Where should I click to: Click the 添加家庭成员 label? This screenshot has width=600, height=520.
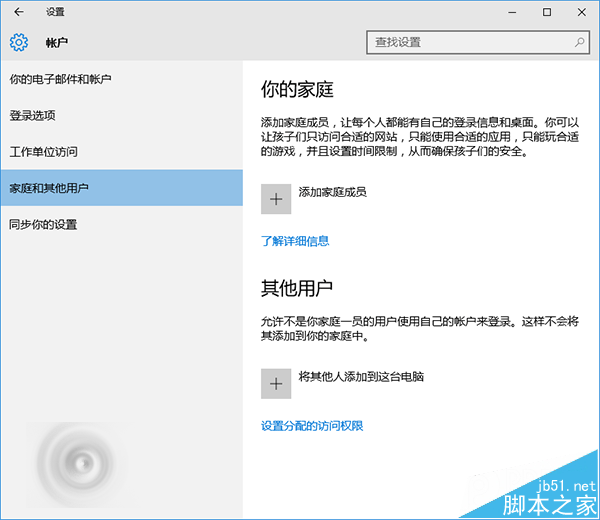coord(333,192)
